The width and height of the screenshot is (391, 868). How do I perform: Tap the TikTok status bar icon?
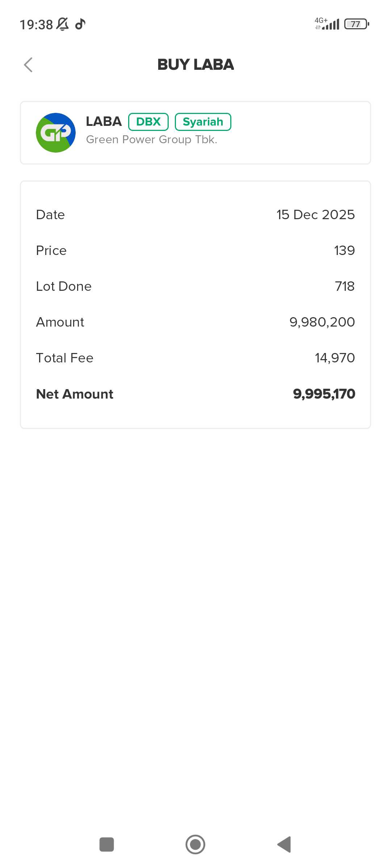80,24
